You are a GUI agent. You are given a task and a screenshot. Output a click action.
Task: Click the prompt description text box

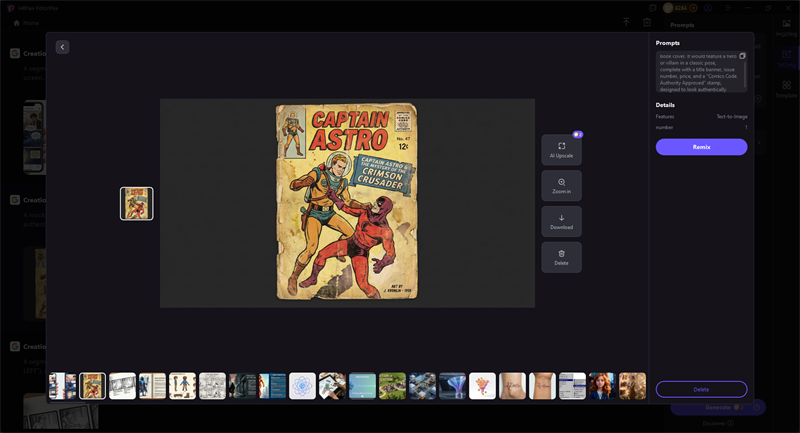[x=698, y=72]
